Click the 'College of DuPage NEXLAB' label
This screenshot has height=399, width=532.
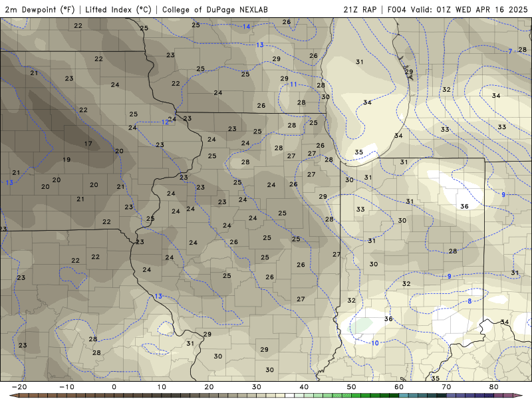point(215,9)
